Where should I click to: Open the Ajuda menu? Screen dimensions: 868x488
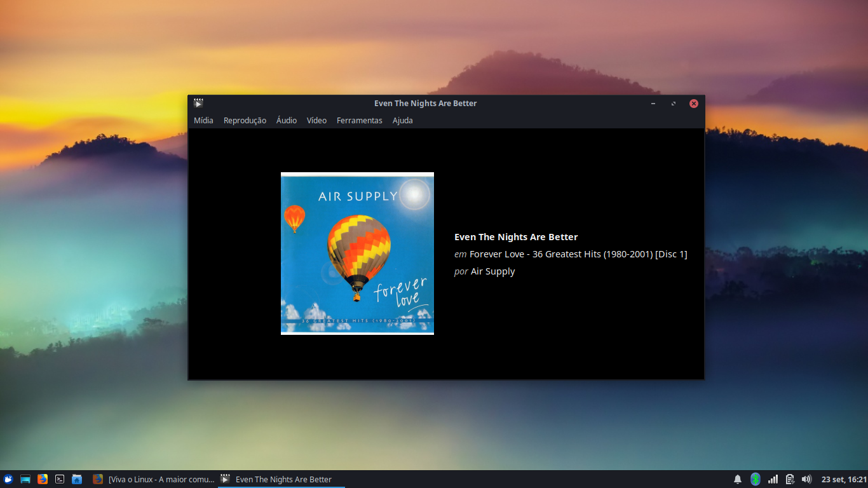coord(403,120)
